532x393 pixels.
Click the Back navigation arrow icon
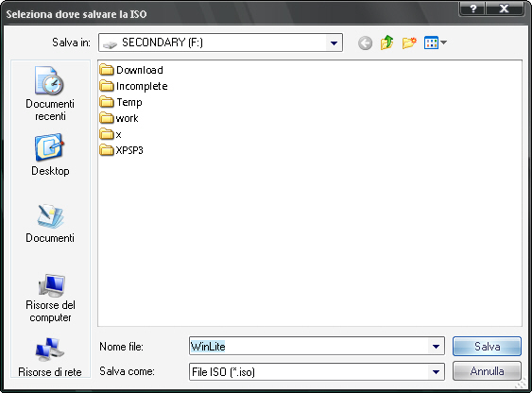[x=365, y=43]
